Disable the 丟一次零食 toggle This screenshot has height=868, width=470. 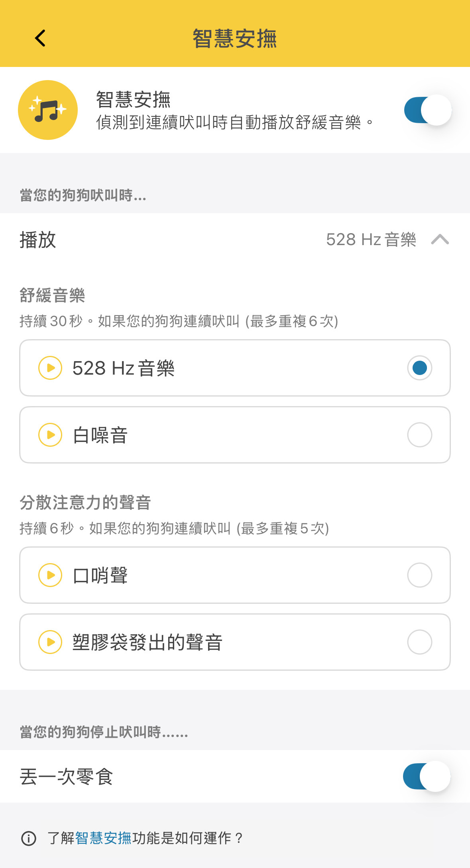(427, 776)
